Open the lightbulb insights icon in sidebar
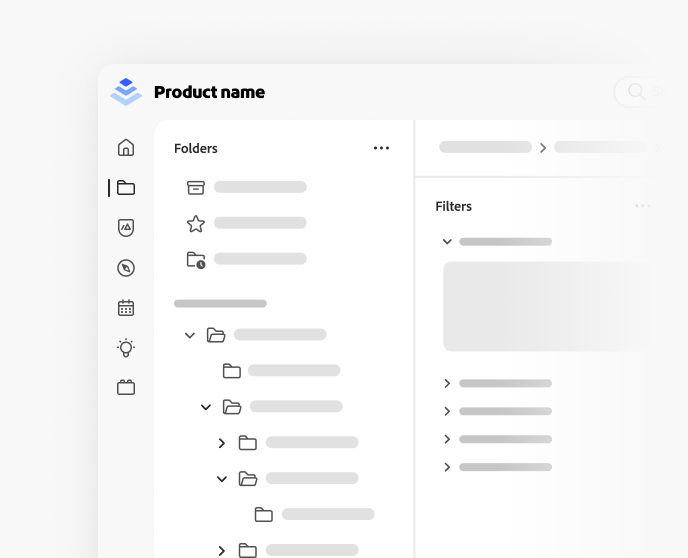Image resolution: width=688 pixels, height=558 pixels. tap(126, 348)
